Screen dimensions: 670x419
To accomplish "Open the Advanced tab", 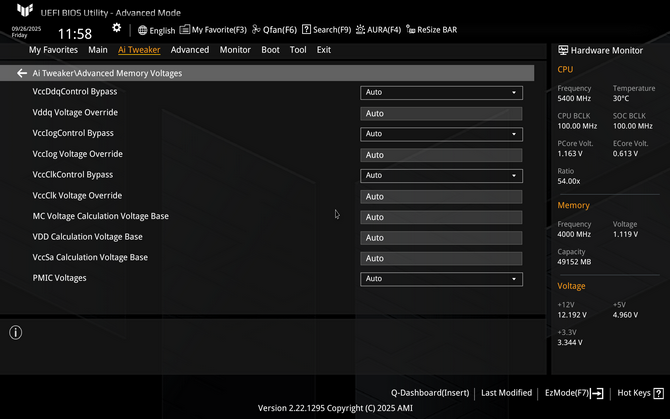I will (x=190, y=50).
